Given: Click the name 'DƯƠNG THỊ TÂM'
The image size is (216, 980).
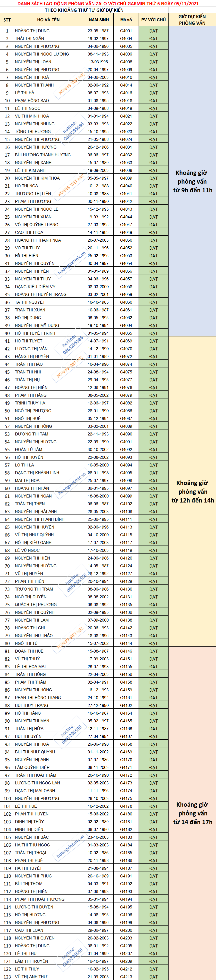Looking at the screenshot, I should tap(31, 434).
